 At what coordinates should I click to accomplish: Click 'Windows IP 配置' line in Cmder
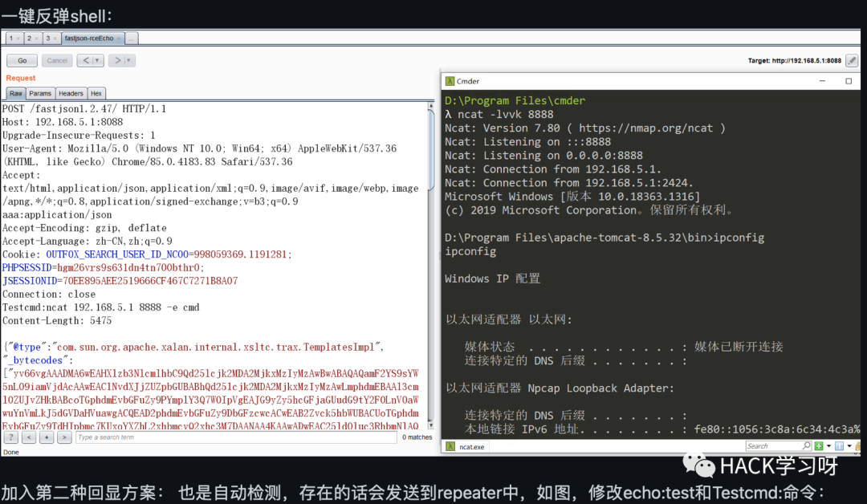pyautogui.click(x=492, y=278)
